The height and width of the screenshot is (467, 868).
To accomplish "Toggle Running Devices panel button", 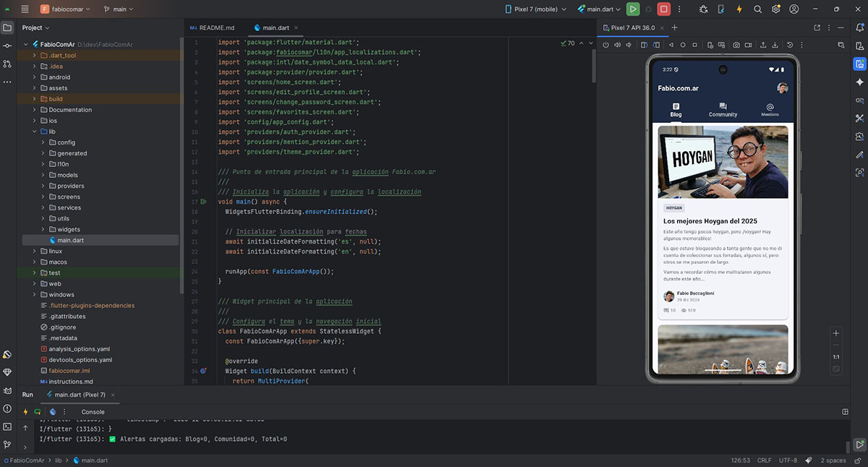I will pos(859,64).
